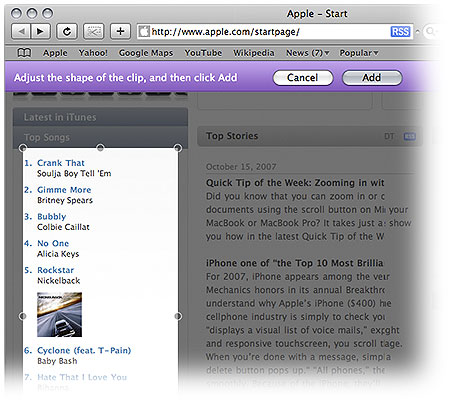
Task: Click the artist name Nickelback
Action: [58, 281]
